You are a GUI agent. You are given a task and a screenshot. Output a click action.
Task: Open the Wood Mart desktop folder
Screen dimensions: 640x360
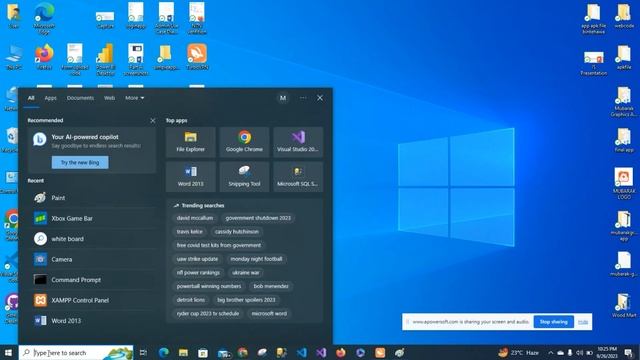(x=624, y=305)
